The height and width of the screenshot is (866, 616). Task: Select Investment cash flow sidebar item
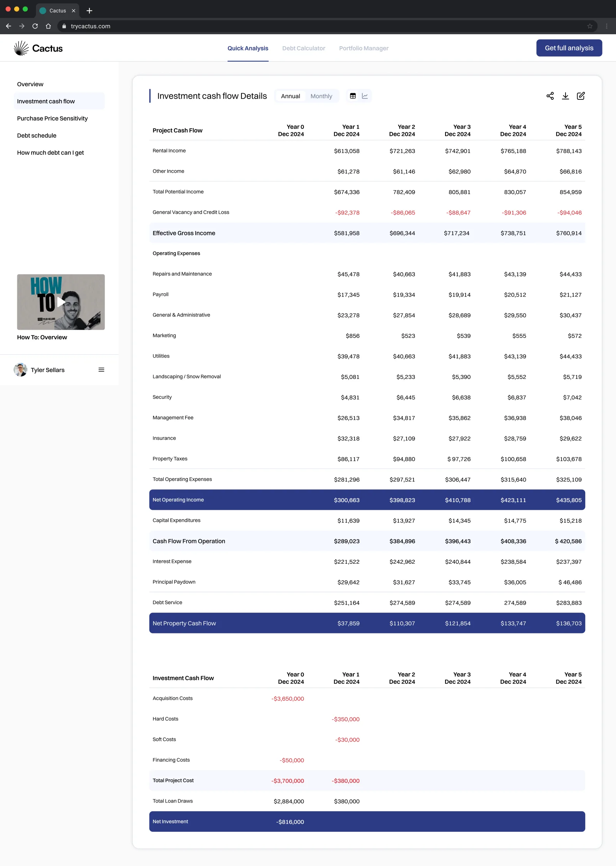[x=59, y=101]
